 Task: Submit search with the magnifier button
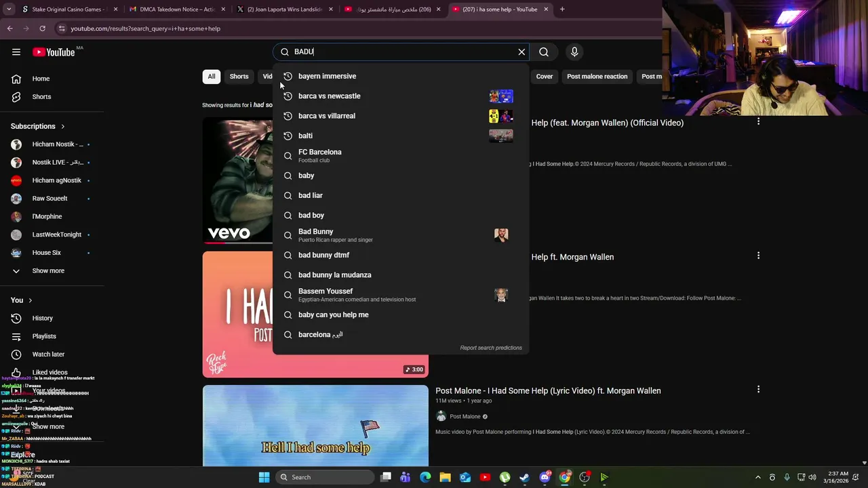click(544, 52)
